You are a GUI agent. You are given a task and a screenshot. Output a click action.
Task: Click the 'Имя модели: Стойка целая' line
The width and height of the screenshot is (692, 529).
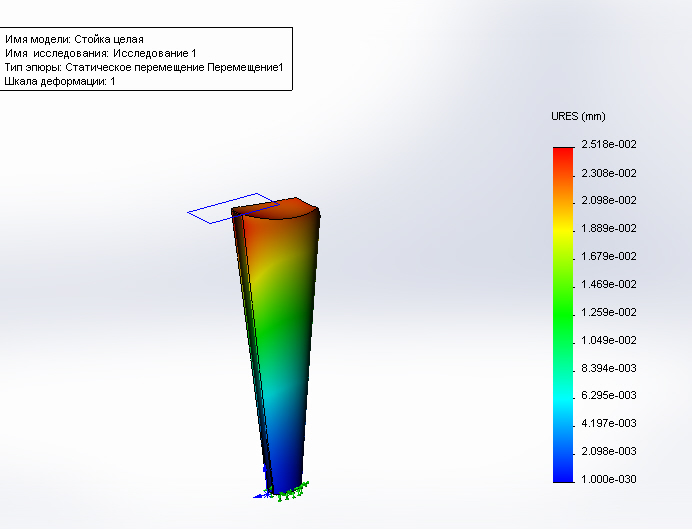[74, 39]
